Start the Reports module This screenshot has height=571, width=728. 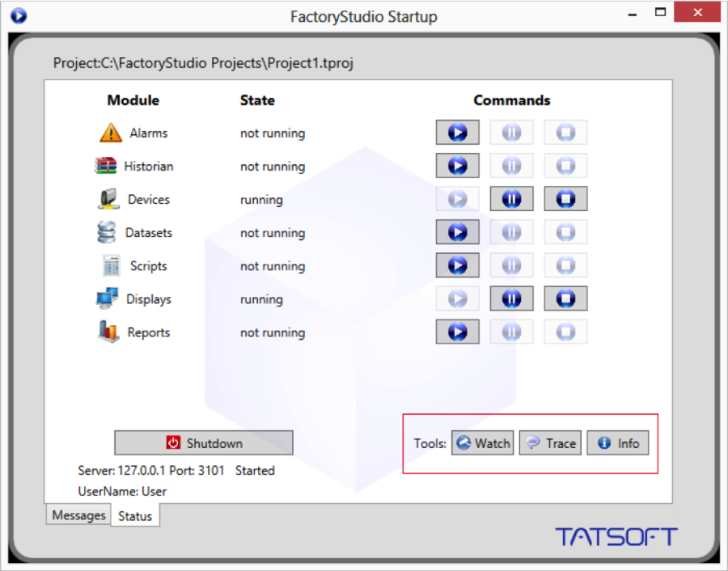click(x=457, y=332)
